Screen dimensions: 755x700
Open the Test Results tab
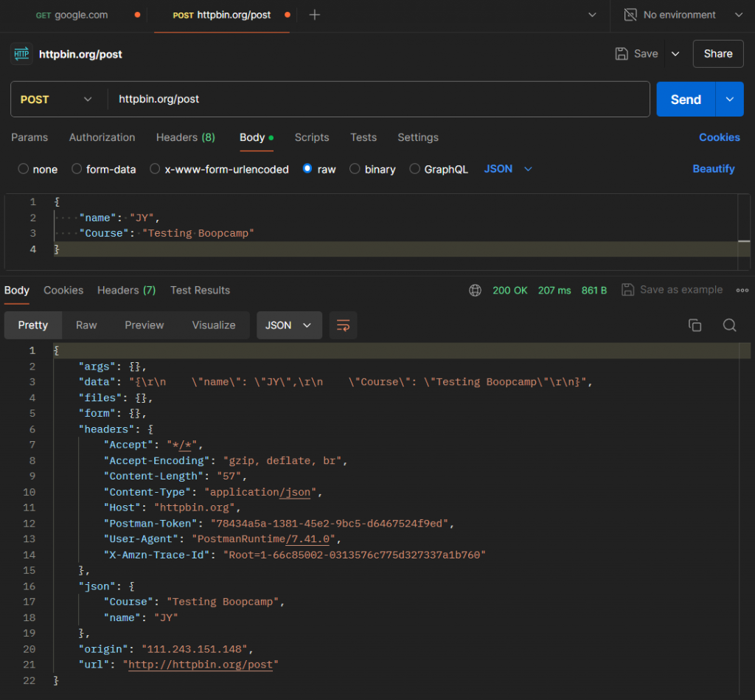pos(200,291)
